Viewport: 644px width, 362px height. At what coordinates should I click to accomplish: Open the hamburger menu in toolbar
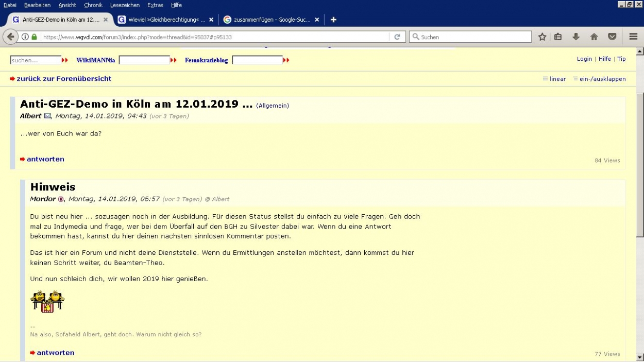tap(633, 37)
